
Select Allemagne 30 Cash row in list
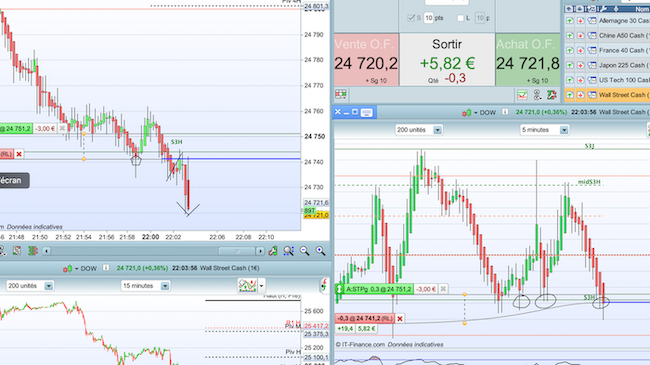point(607,21)
